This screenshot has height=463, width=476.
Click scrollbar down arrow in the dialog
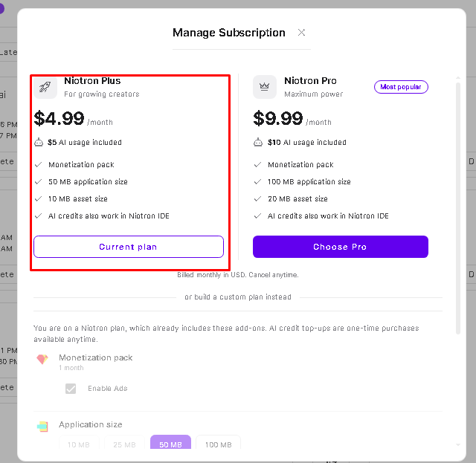coord(458,445)
